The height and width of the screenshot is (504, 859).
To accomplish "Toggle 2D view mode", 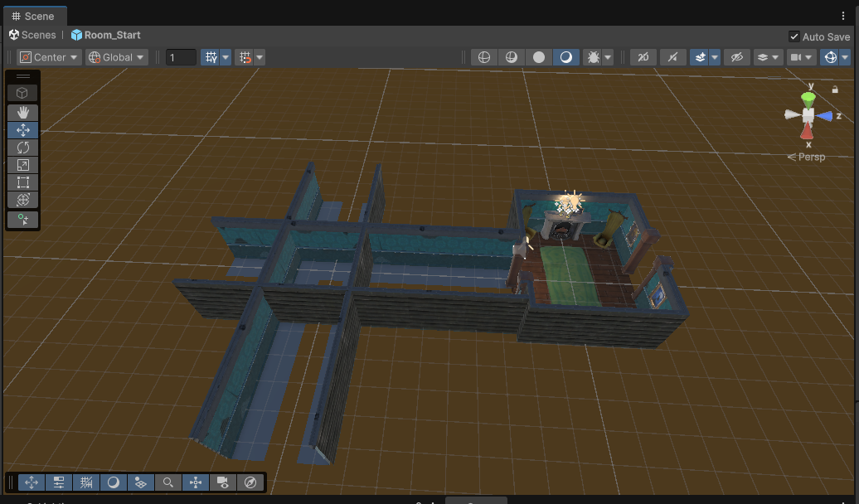I will tap(643, 57).
